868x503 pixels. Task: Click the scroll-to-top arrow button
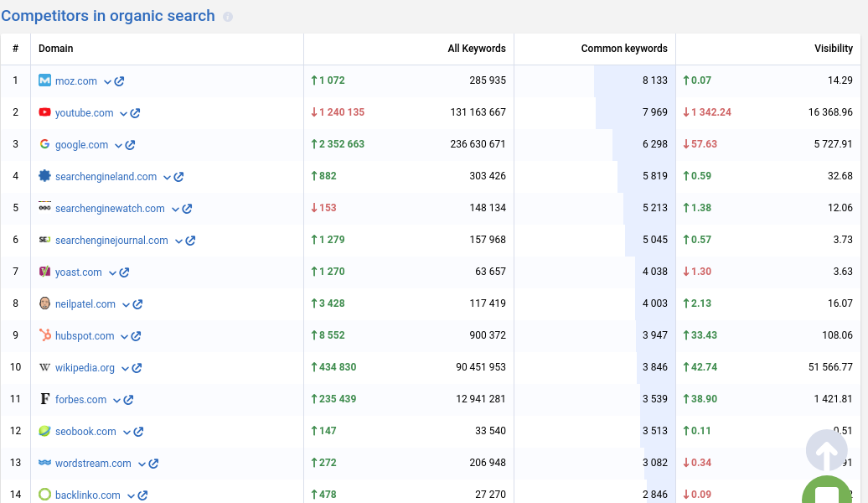coord(826,451)
